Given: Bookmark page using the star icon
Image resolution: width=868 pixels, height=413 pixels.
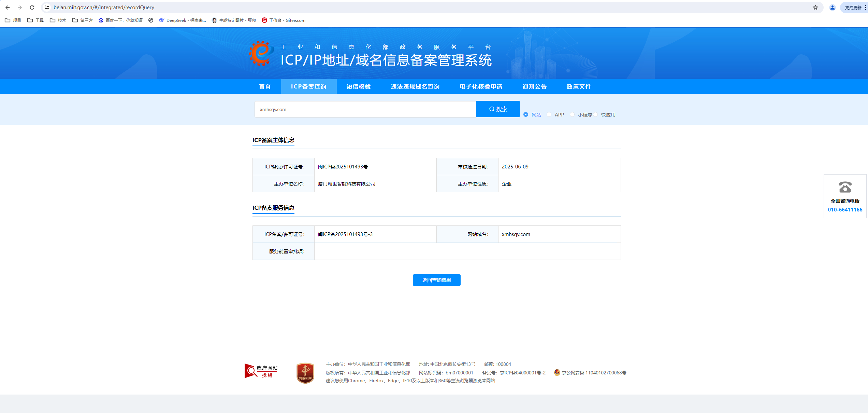Looking at the screenshot, I should point(815,8).
